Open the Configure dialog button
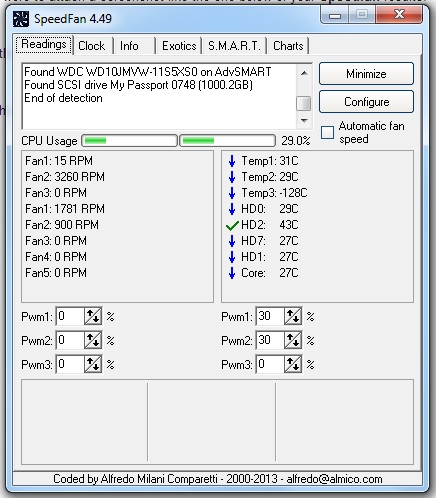 366,102
